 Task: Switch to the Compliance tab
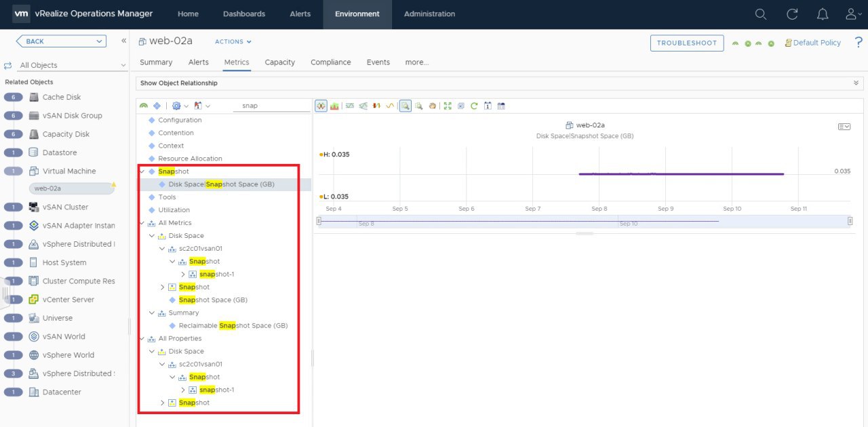tap(331, 62)
